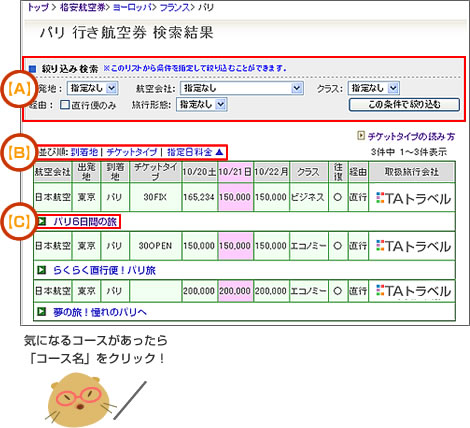470x428 pixels.
Task: Open the 出発地 dropdown
Action: [x=92, y=88]
